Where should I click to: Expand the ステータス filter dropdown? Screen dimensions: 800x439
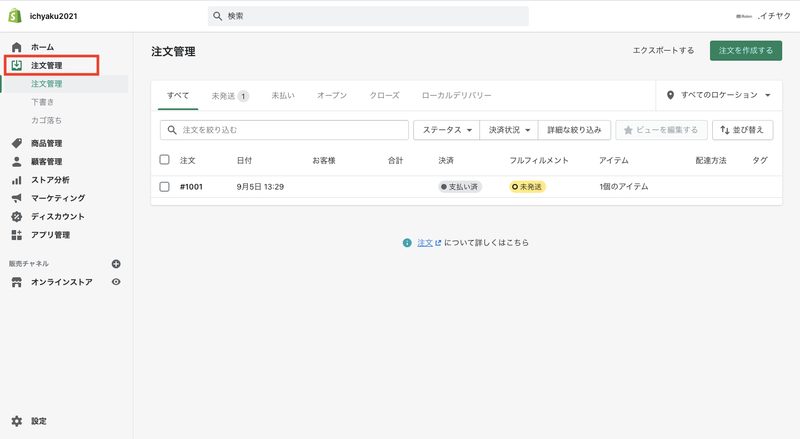(446, 130)
